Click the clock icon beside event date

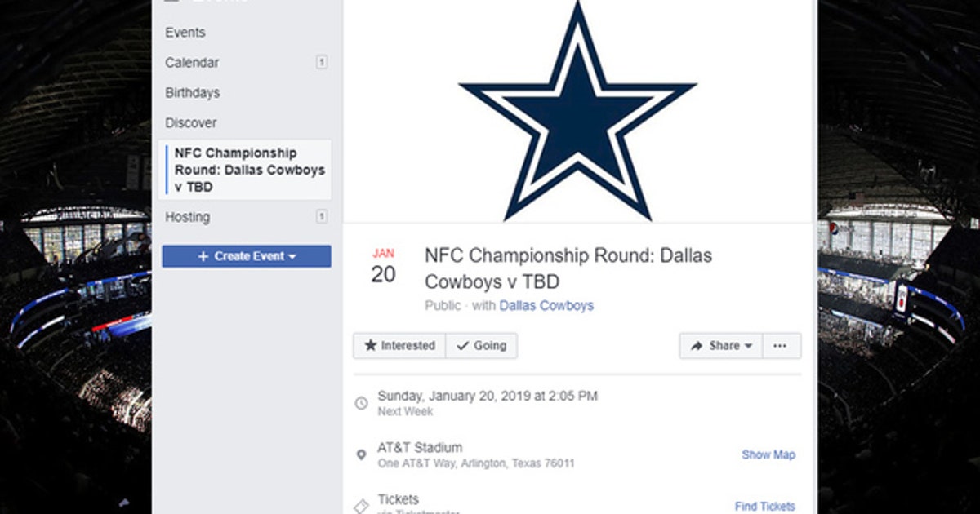coord(361,403)
